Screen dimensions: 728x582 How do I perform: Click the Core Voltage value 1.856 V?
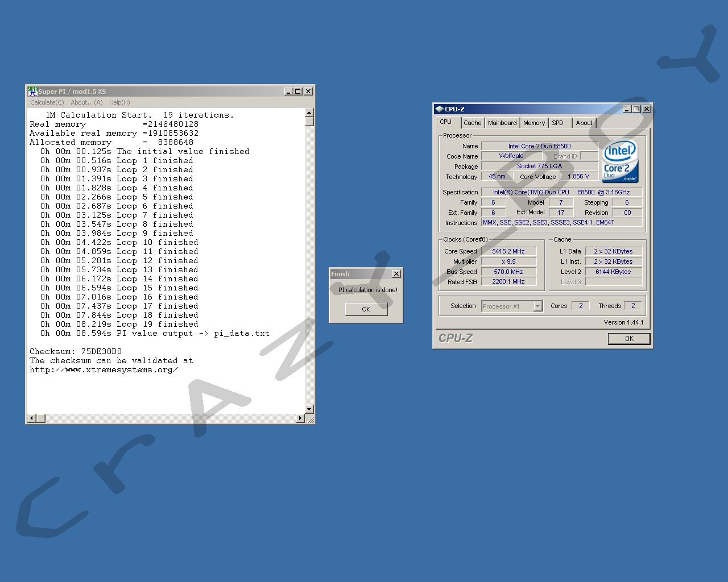click(578, 176)
